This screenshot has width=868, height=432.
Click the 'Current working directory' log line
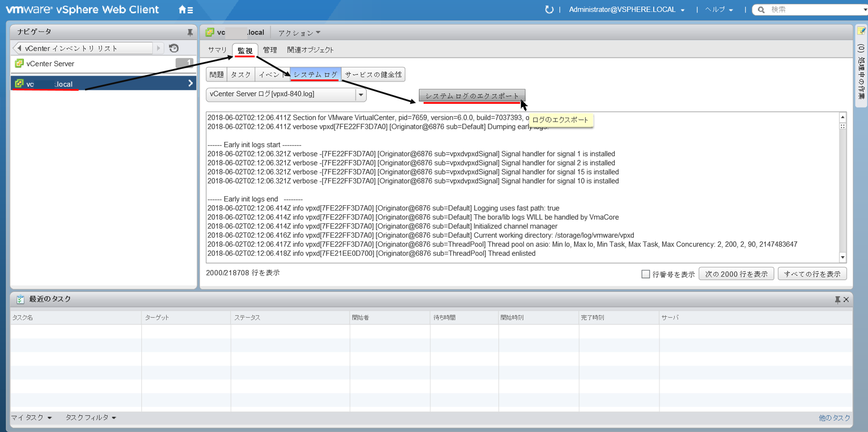pyautogui.click(x=421, y=235)
